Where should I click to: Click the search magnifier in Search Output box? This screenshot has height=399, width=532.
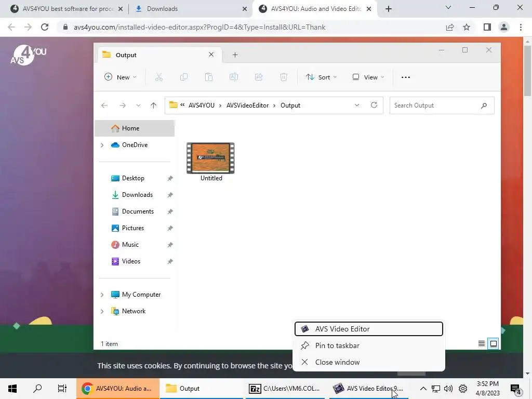pos(484,105)
